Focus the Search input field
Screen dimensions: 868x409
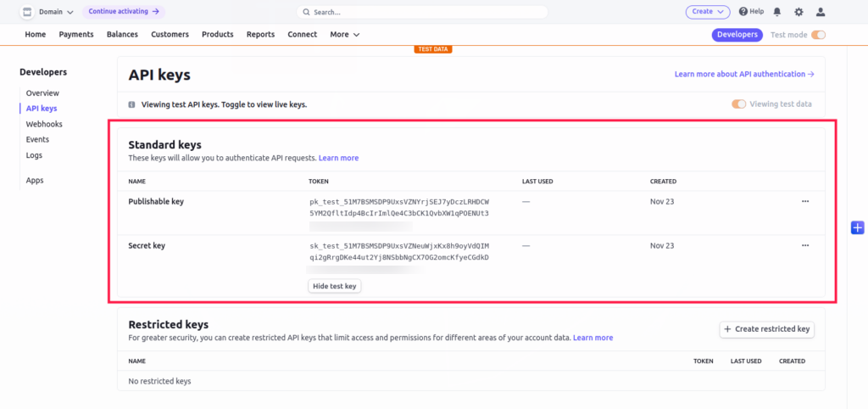coord(422,12)
